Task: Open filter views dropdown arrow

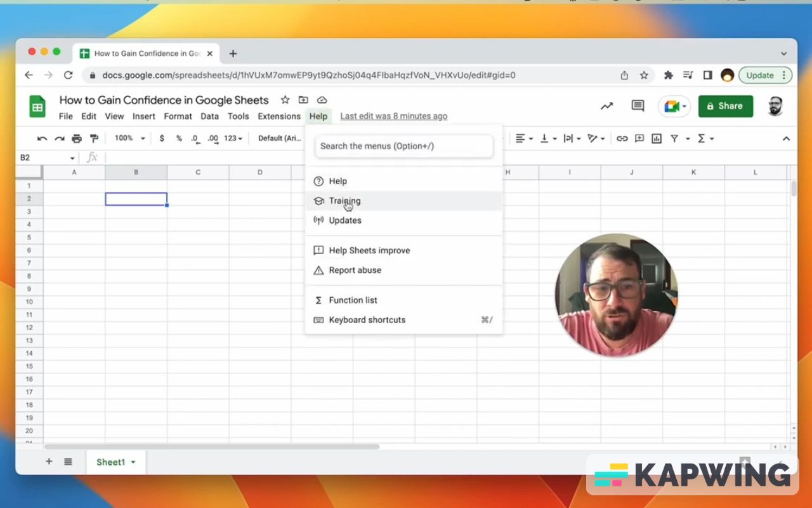Action: click(x=688, y=138)
